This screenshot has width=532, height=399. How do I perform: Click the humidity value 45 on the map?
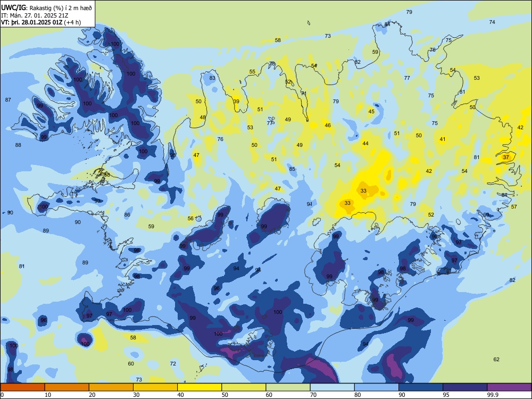click(x=371, y=111)
